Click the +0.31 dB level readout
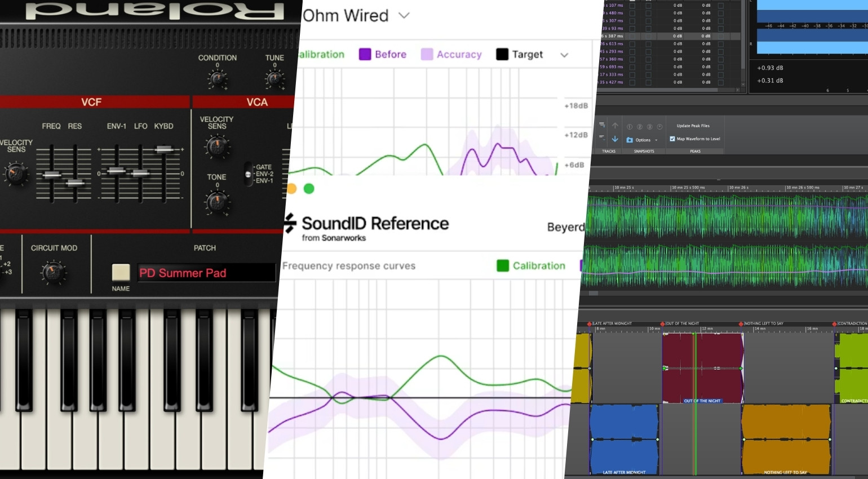 [x=770, y=81]
